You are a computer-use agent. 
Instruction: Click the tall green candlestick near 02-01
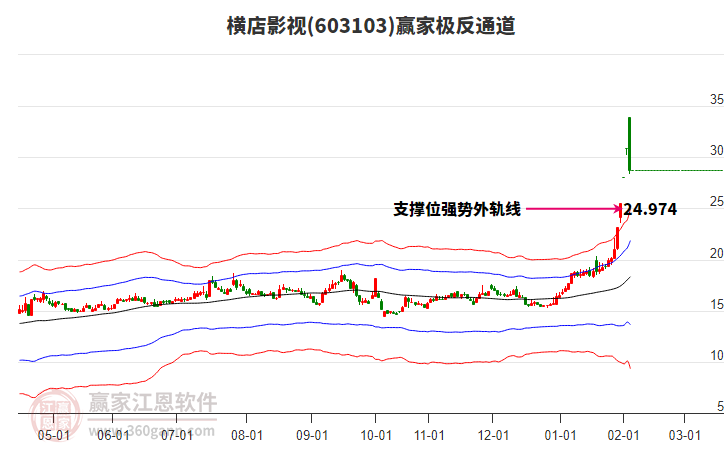coord(629,144)
